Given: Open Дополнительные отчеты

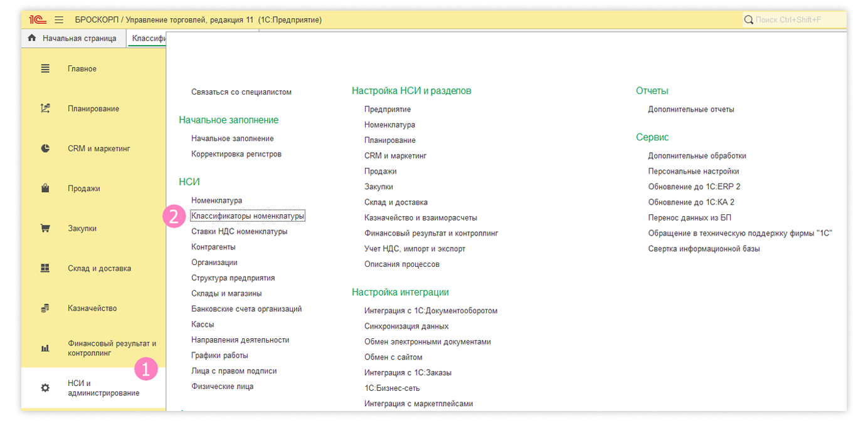Looking at the screenshot, I should [x=691, y=109].
